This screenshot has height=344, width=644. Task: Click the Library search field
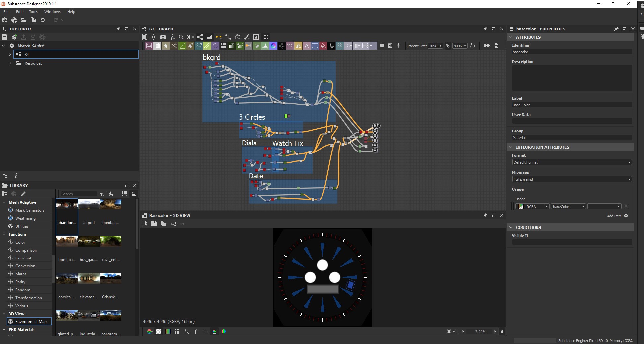(x=78, y=194)
